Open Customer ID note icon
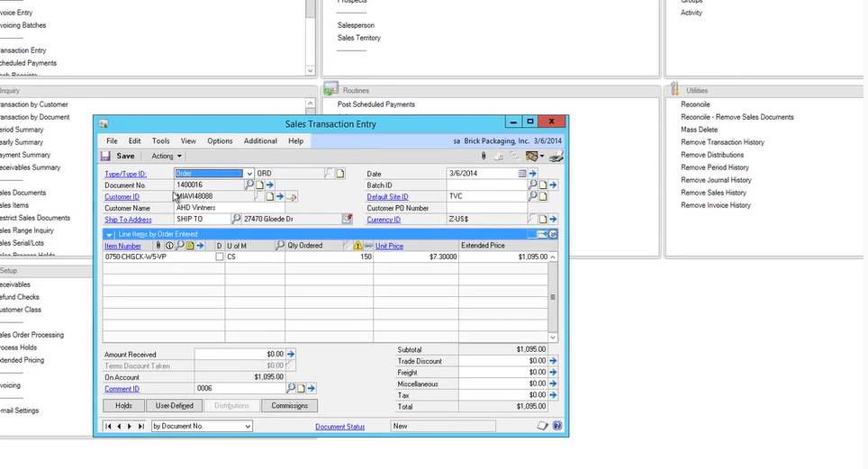Screen dimensions: 868x469 click(269, 196)
